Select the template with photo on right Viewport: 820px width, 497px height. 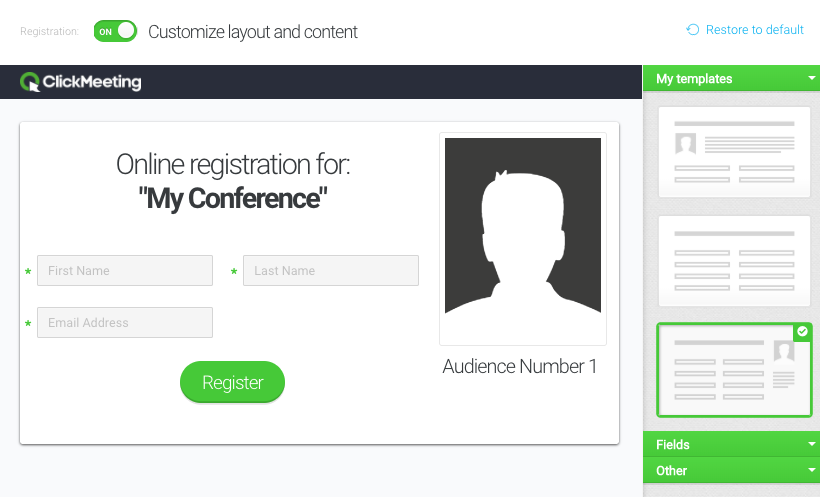tap(734, 370)
